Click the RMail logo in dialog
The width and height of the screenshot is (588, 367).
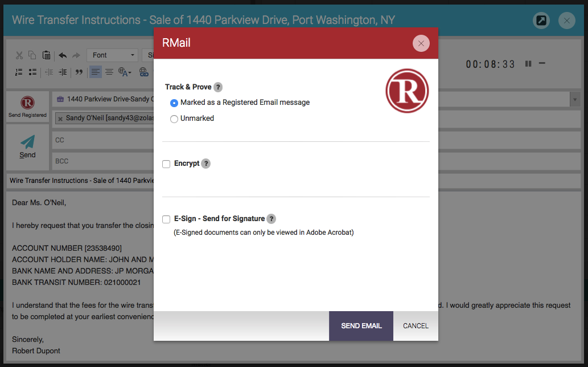(x=407, y=91)
